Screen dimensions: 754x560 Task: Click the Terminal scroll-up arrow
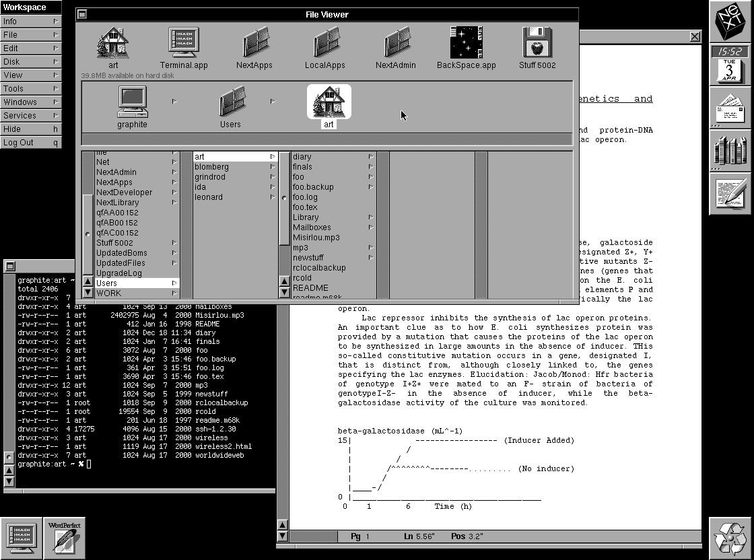coord(9,470)
